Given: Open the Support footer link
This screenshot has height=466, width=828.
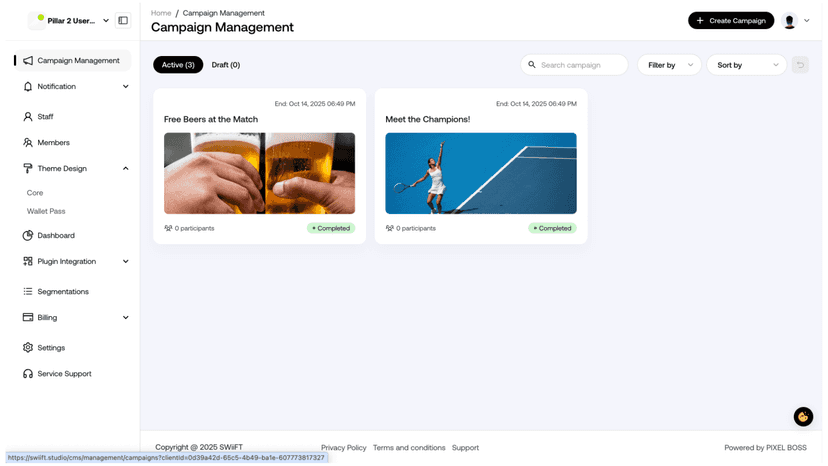Looking at the screenshot, I should (x=465, y=448).
